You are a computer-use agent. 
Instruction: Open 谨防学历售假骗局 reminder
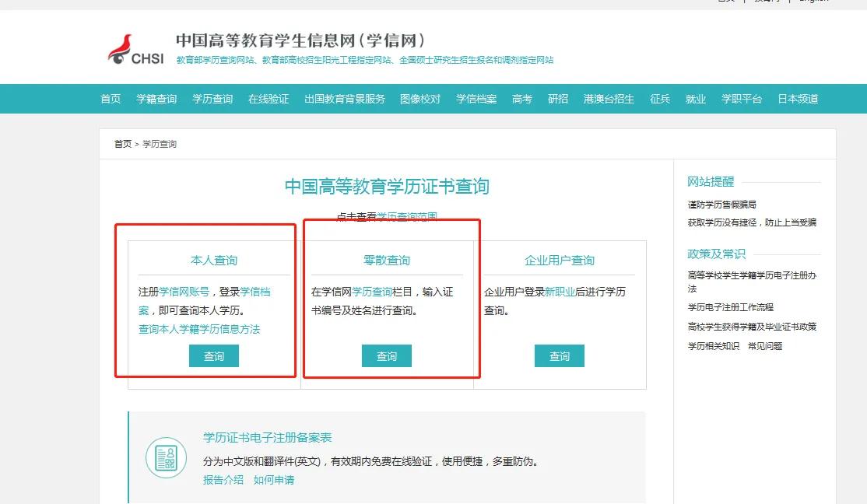721,205
